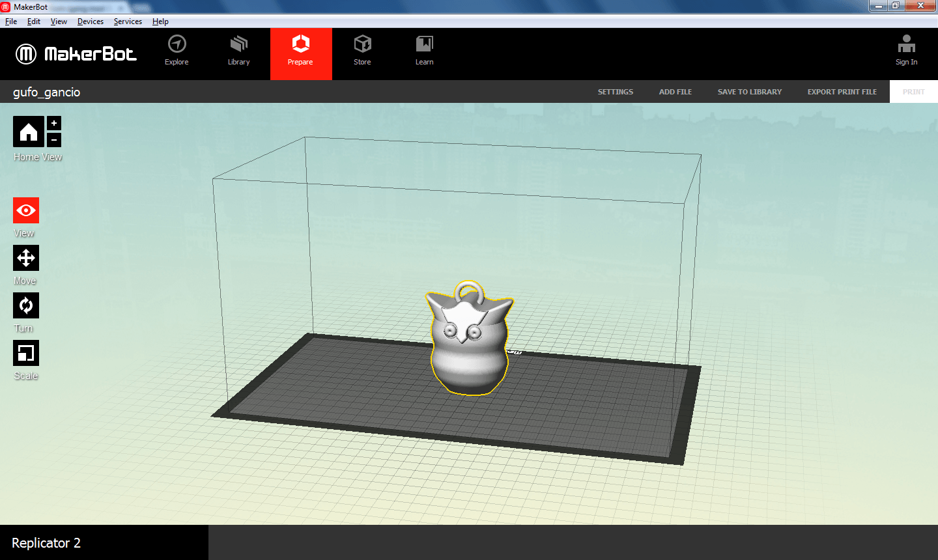Activate the View eye tool
This screenshot has width=938, height=560.
coord(26,210)
